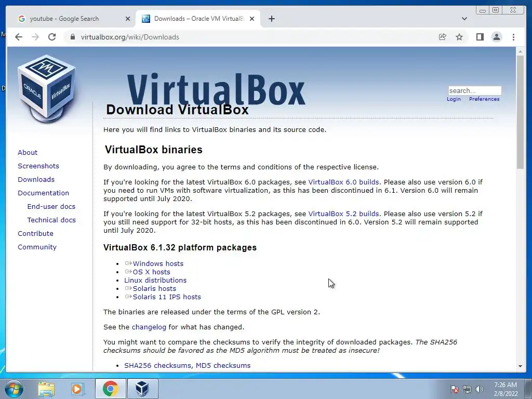Click the network tray icon
Viewport: 532px width, 399px height.
click(467, 389)
